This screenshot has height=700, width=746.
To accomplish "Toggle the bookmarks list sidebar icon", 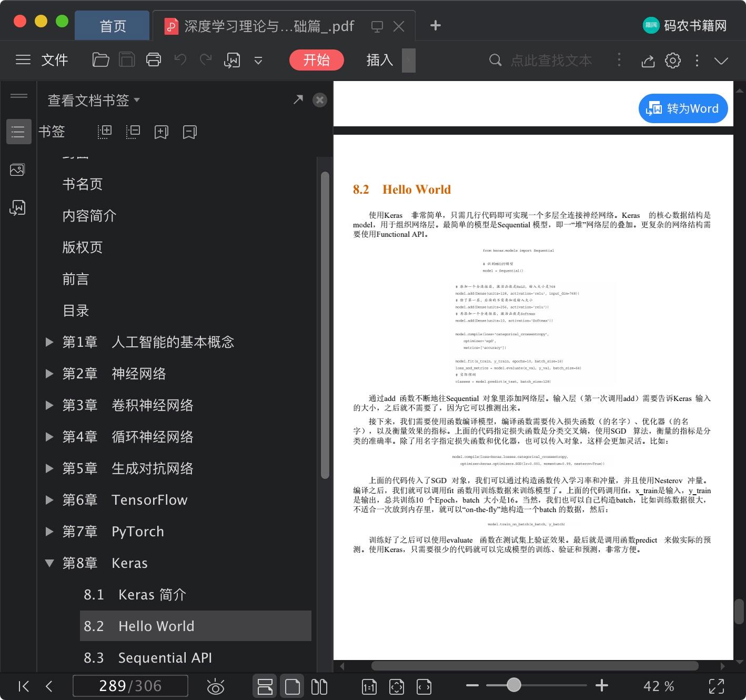I will (18, 132).
